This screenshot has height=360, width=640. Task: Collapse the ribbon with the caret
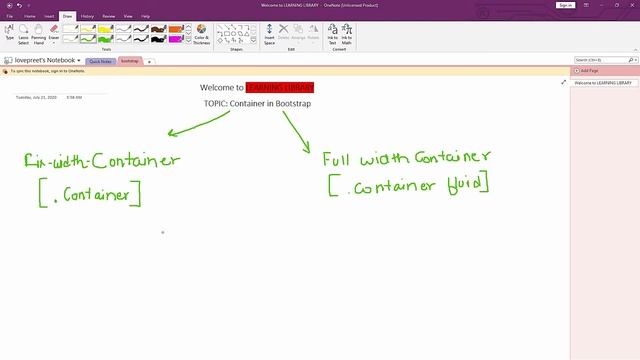[x=636, y=49]
